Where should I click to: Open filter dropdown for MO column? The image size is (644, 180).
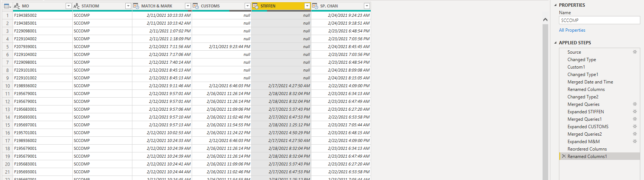(x=68, y=6)
